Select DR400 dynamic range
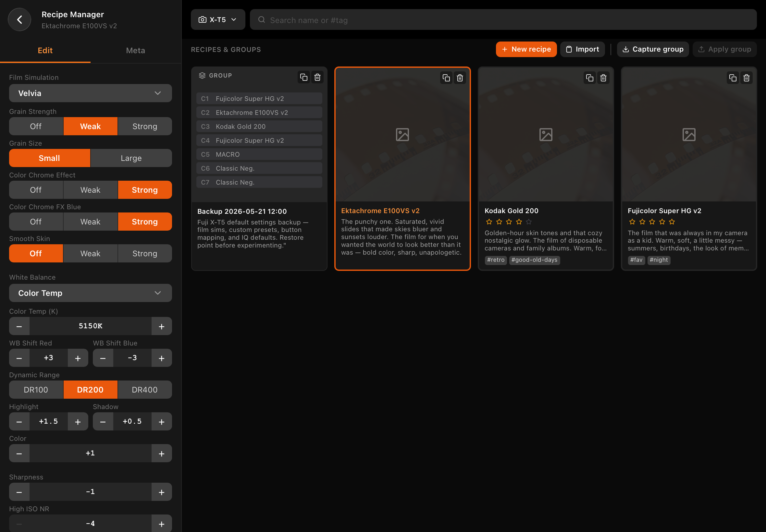Image resolution: width=766 pixels, height=532 pixels. (x=145, y=390)
